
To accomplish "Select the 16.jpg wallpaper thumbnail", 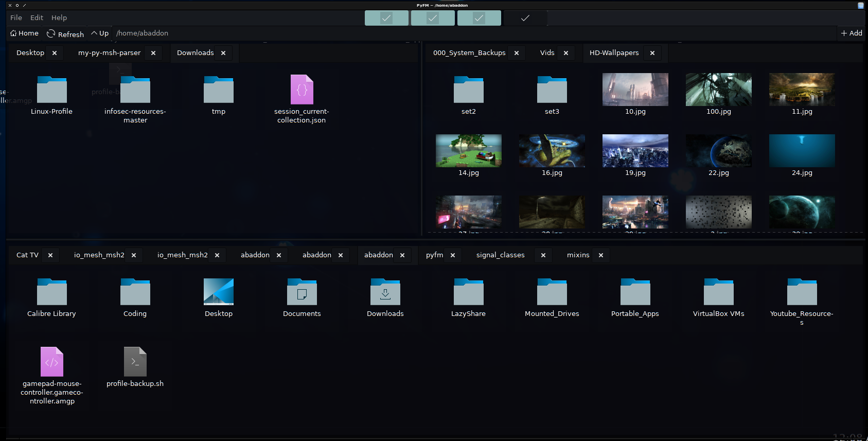I will (552, 151).
